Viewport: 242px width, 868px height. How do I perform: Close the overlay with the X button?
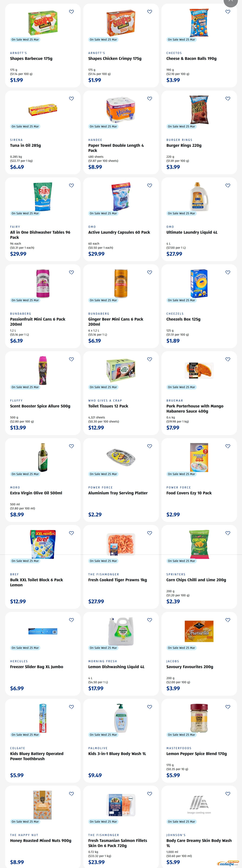(231, 2)
